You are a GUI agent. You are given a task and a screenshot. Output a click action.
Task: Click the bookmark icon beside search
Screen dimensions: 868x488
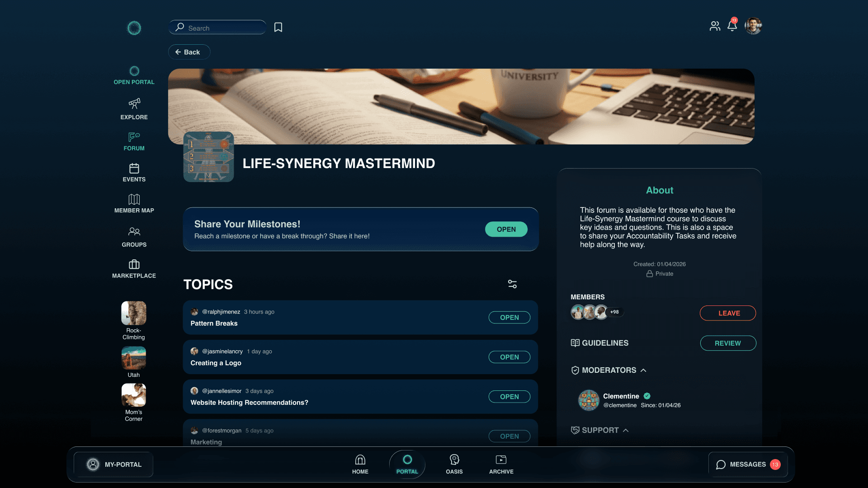tap(278, 28)
